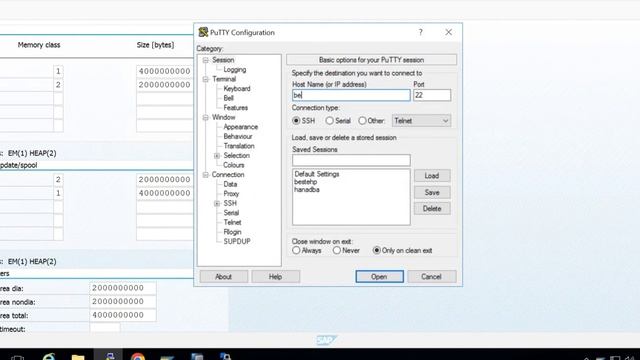Viewport: 640px width, 360px height.
Task: Set close window on exit to Never
Action: 346,250
